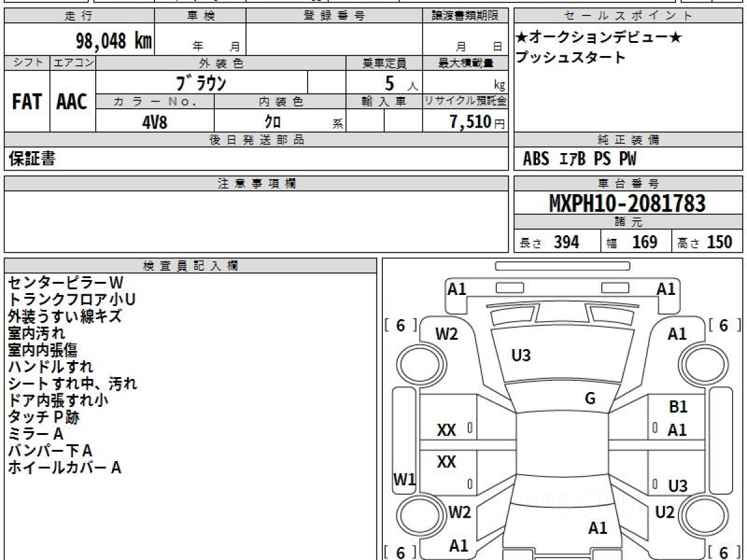The height and width of the screenshot is (560, 747).
Task: Click the 注意事項欄 header
Action: [256, 184]
